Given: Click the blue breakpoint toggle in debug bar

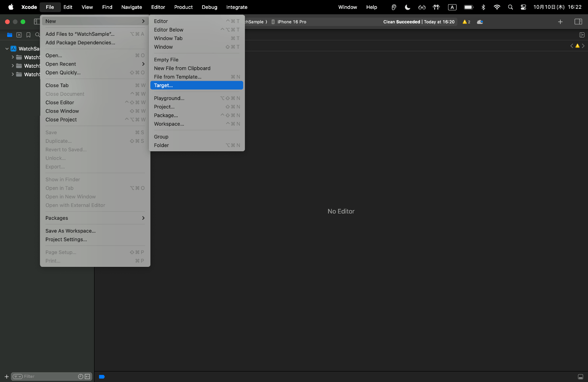Looking at the screenshot, I should [x=102, y=377].
